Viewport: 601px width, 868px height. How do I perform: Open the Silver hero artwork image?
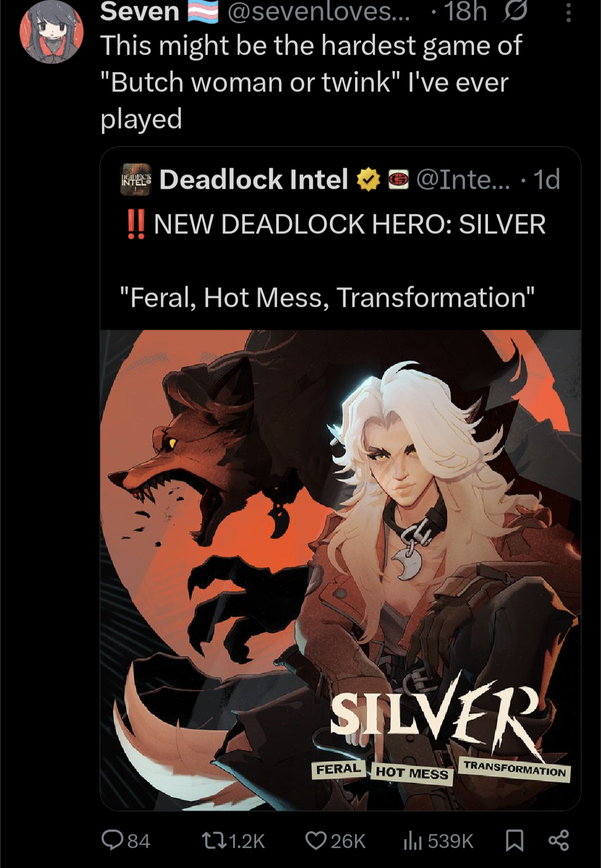[341, 570]
